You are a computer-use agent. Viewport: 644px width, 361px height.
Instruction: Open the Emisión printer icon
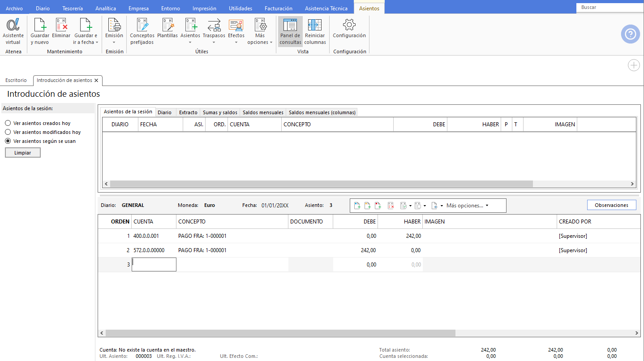point(114,25)
